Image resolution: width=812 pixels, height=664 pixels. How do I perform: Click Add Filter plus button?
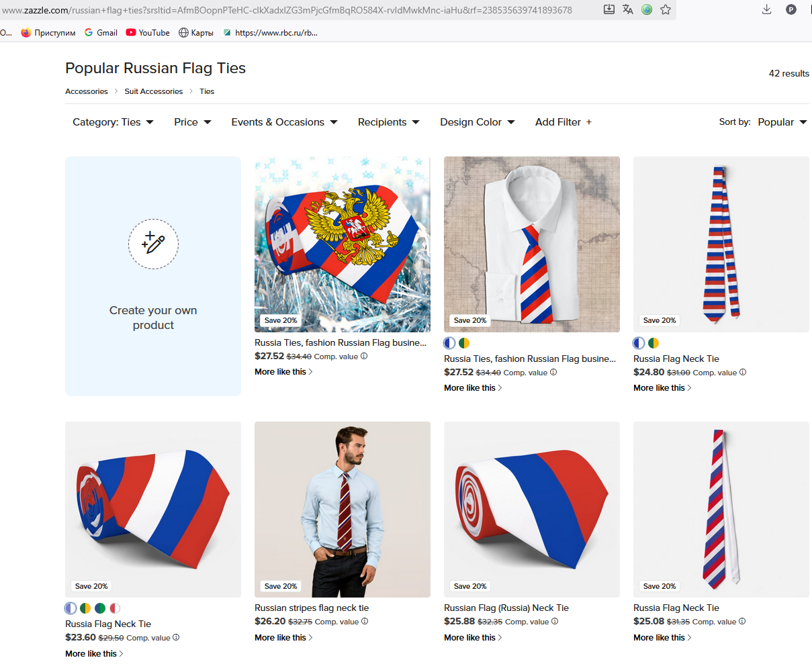point(563,122)
